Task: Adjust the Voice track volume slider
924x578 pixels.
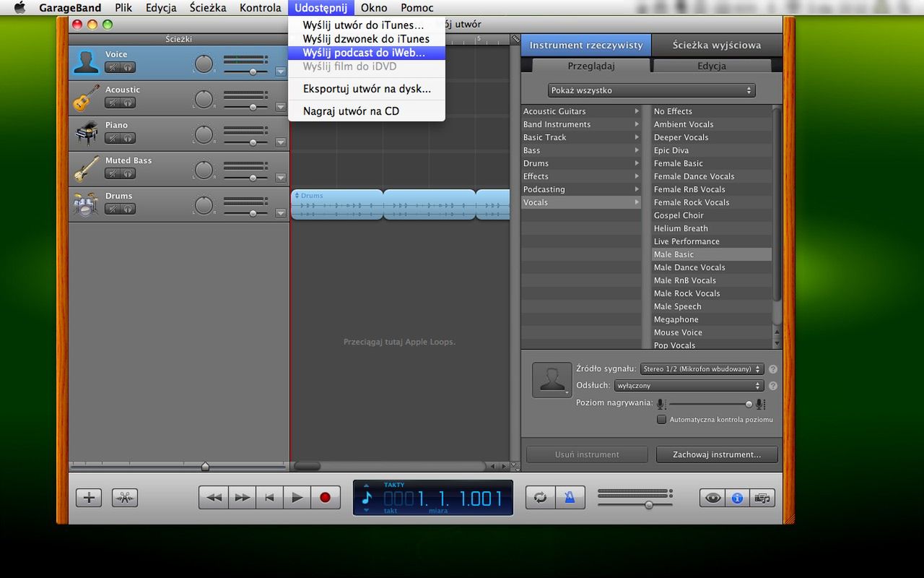Action: 253,72
